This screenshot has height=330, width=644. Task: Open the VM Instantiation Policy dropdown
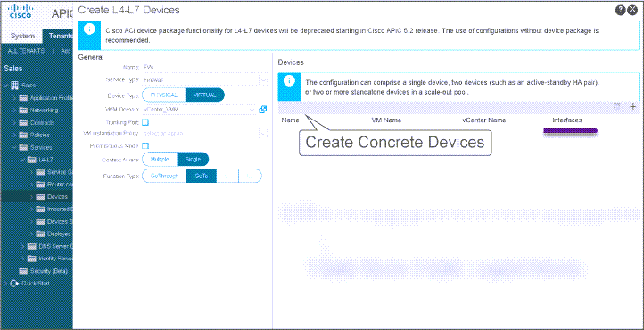(263, 133)
